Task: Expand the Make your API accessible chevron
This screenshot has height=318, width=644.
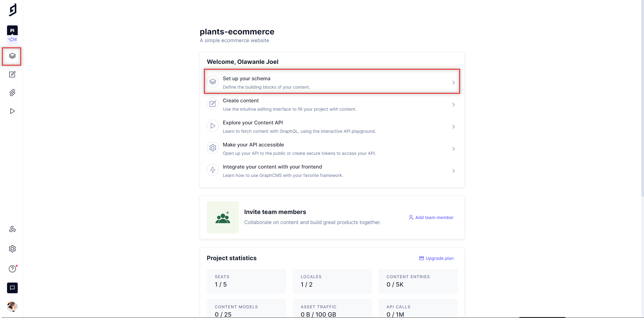Action: [454, 148]
